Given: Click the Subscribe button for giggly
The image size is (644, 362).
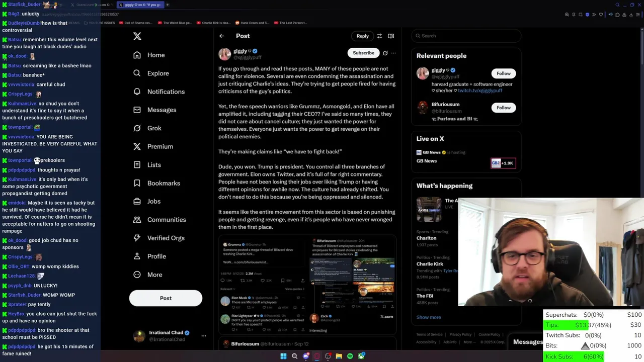Looking at the screenshot, I should [363, 53].
